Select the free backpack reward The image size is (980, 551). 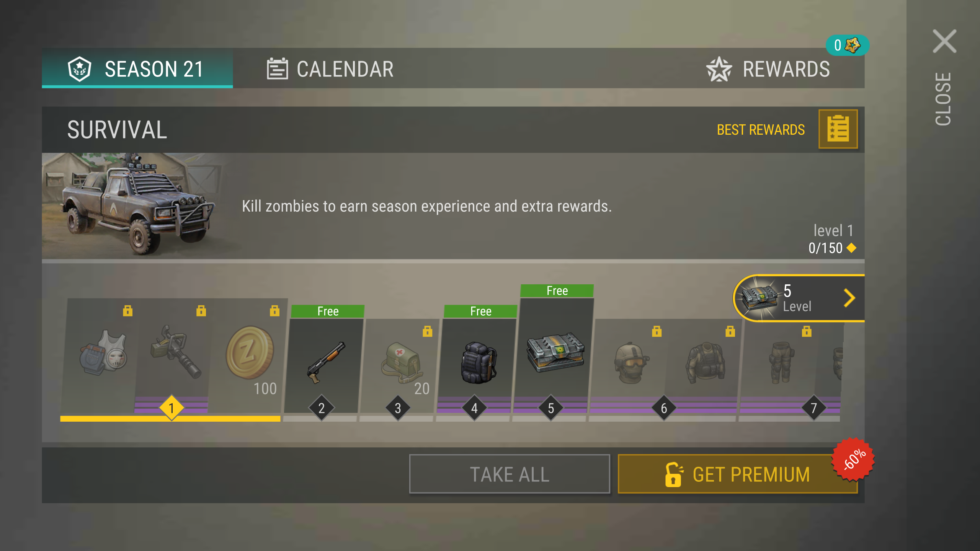[478, 362]
